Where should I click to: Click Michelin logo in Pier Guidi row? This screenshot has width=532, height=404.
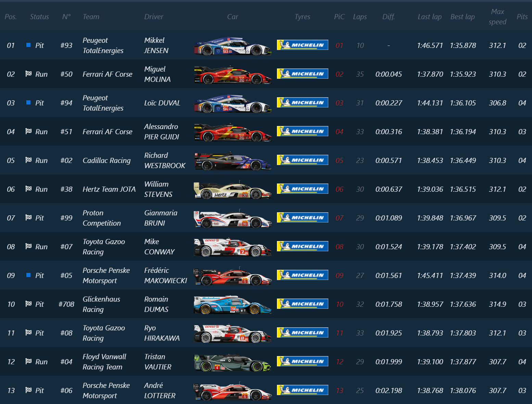[x=303, y=131]
